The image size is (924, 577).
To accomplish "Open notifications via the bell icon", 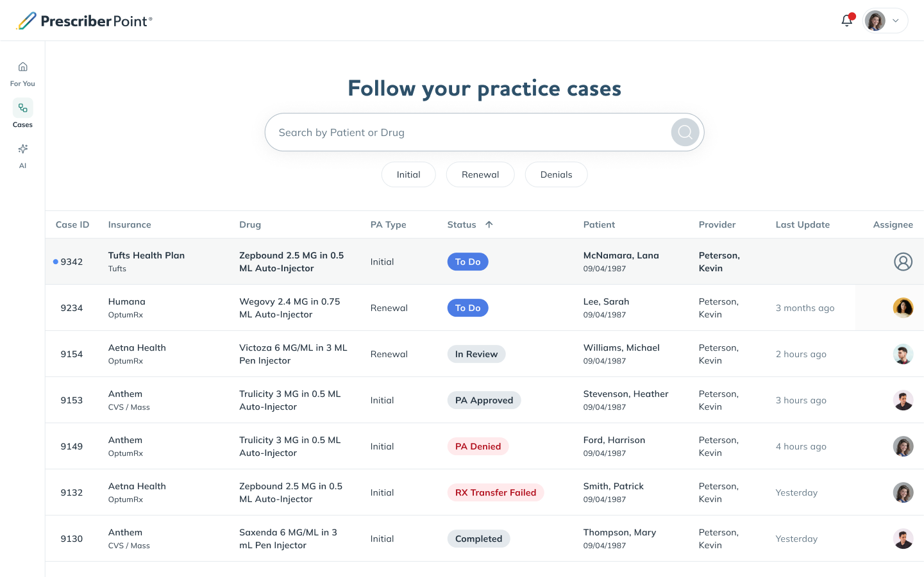I will pos(846,20).
